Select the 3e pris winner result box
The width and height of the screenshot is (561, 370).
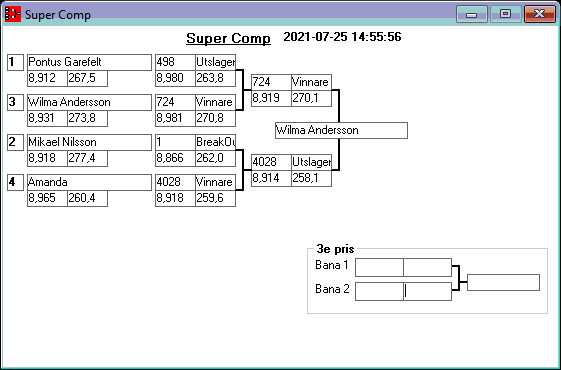click(503, 282)
